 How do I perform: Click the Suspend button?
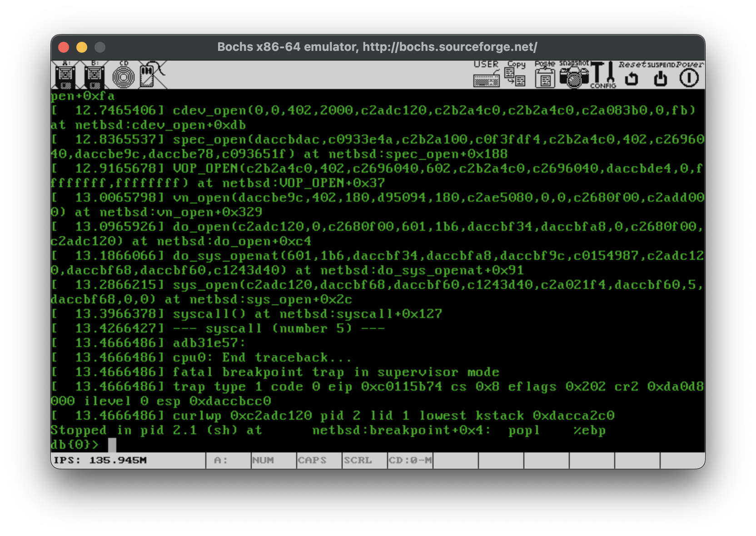point(661,74)
